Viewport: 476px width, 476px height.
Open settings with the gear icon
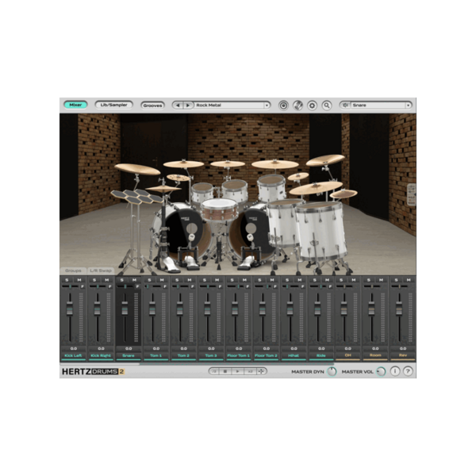pos(312,106)
